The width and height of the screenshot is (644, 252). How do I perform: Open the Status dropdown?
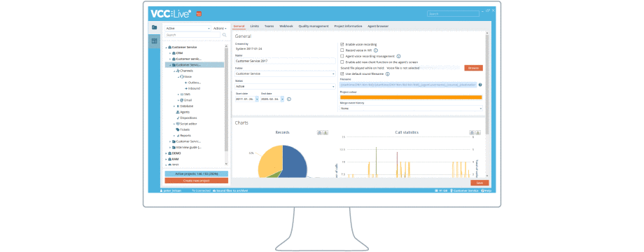(285, 87)
